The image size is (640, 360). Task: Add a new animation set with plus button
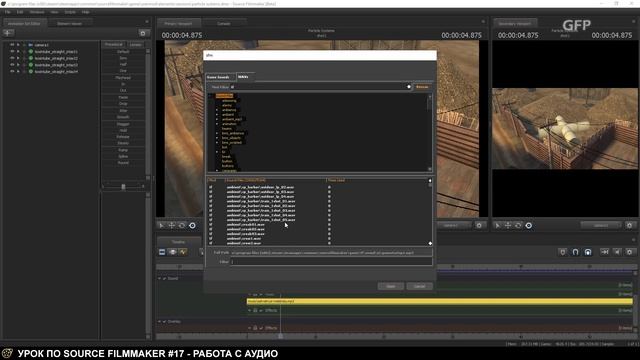8,33
